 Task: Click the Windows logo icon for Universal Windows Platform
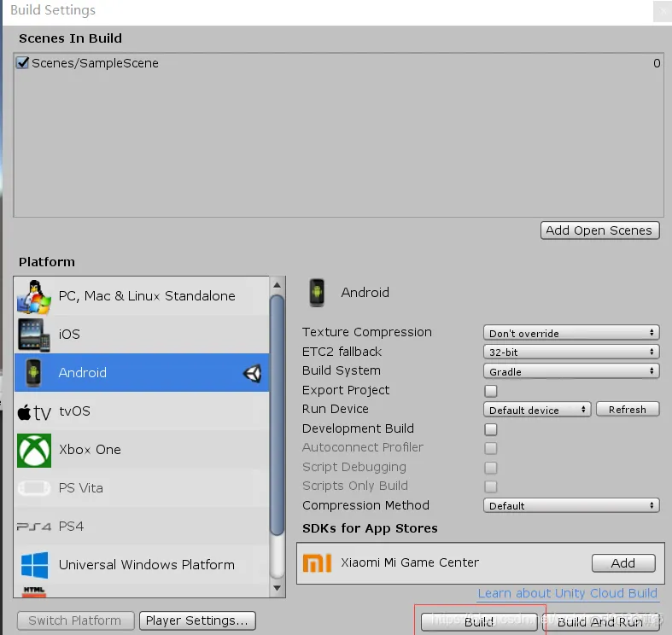pos(34,565)
